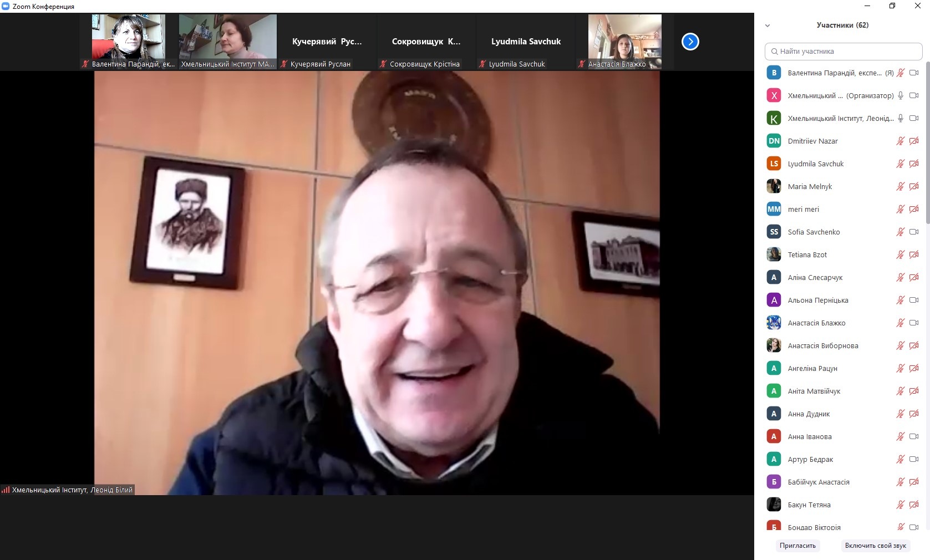Click the Участники (62) panel title
The height and width of the screenshot is (560, 930).
pyautogui.click(x=842, y=25)
